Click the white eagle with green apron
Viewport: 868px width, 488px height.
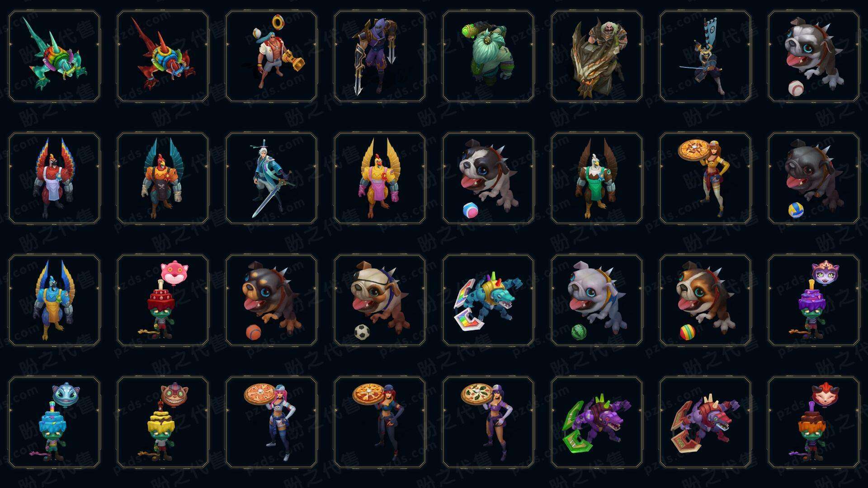(597, 178)
